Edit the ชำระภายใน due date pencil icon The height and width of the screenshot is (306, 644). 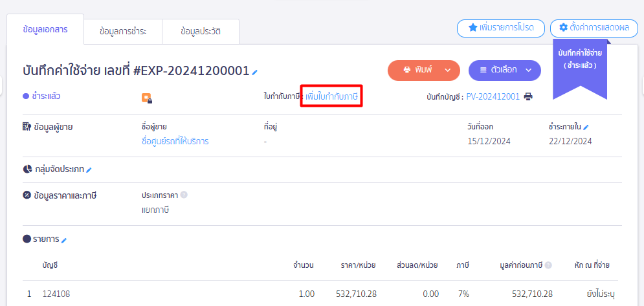coord(586,127)
